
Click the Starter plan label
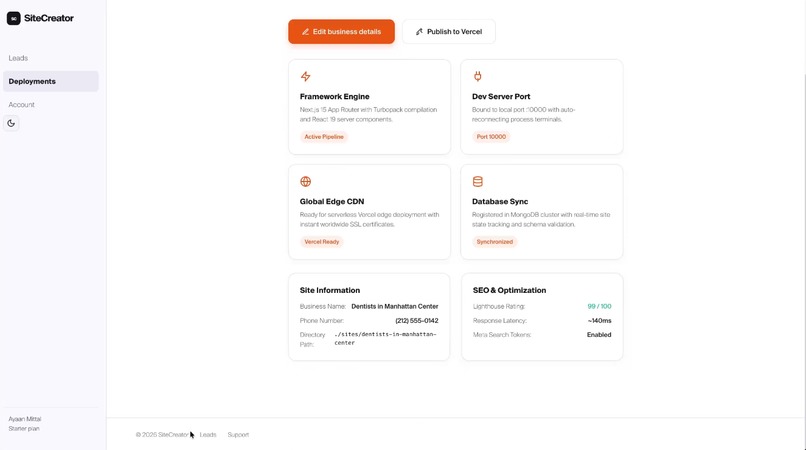point(24,428)
